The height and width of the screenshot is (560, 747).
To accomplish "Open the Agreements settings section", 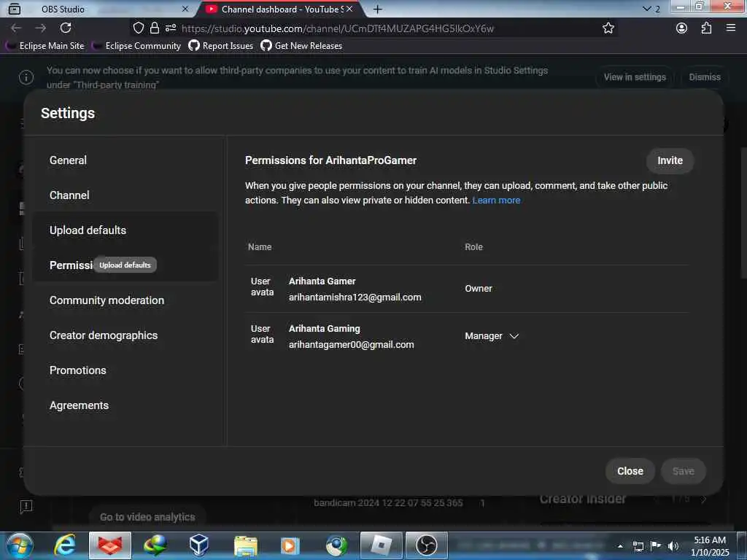I will tap(79, 405).
